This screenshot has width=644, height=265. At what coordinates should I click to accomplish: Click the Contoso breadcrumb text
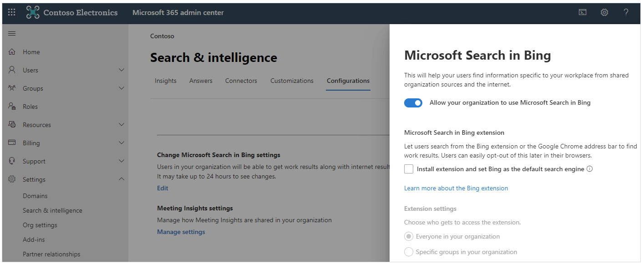pyautogui.click(x=162, y=36)
